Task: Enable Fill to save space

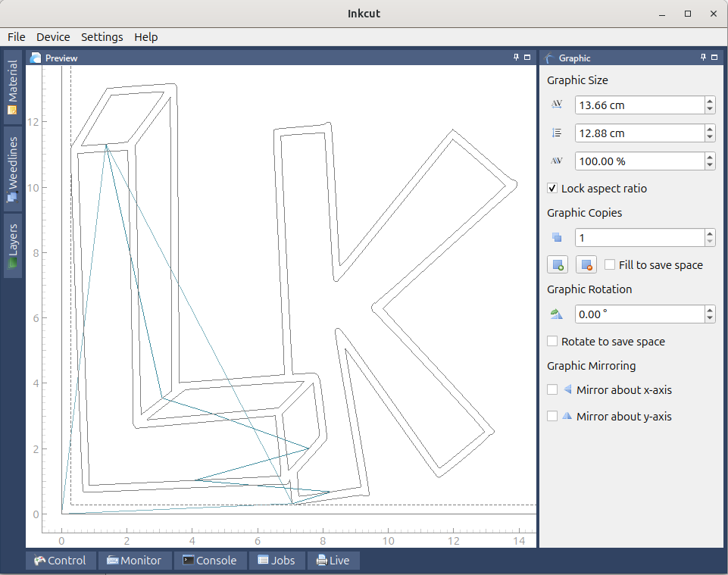Action: pyautogui.click(x=610, y=264)
